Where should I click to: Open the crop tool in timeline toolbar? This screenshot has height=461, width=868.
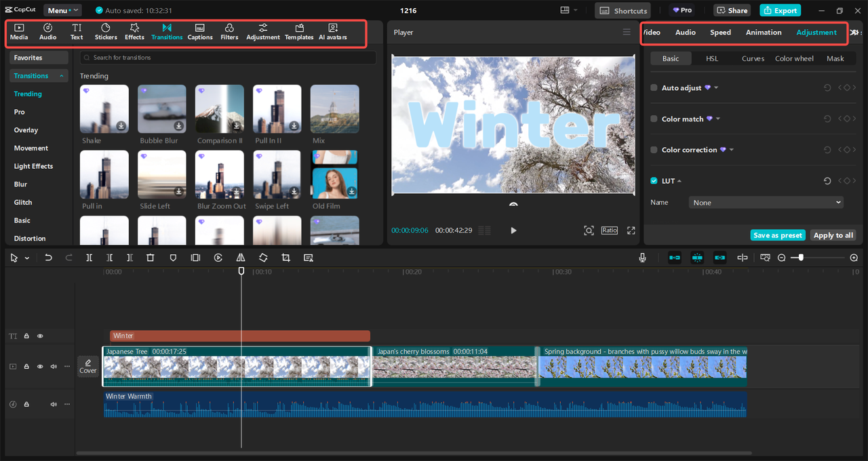tap(285, 258)
